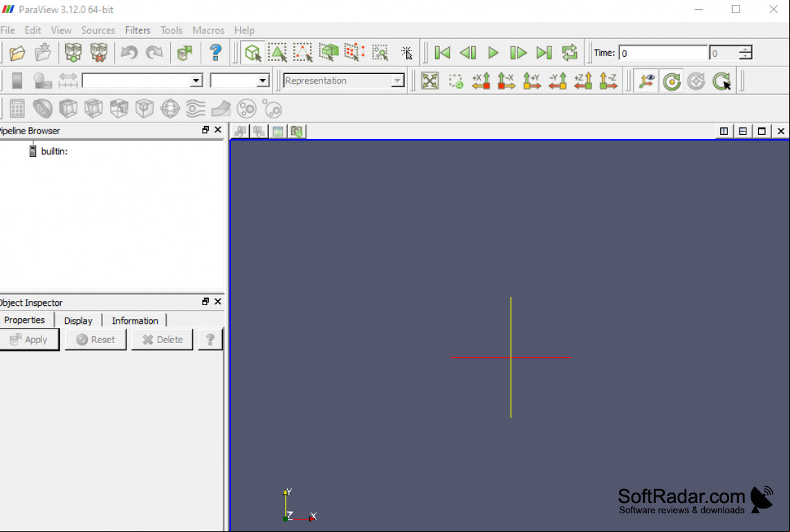Undo the last action
This screenshot has width=790, height=532.
point(129,53)
